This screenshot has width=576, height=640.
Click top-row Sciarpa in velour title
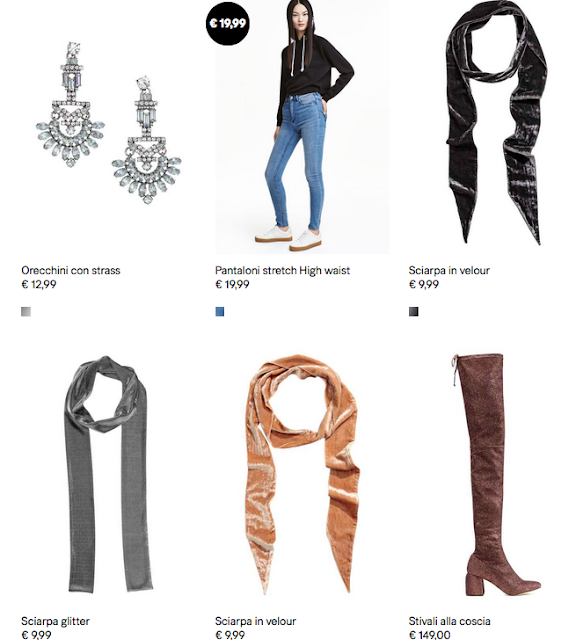[x=449, y=270]
